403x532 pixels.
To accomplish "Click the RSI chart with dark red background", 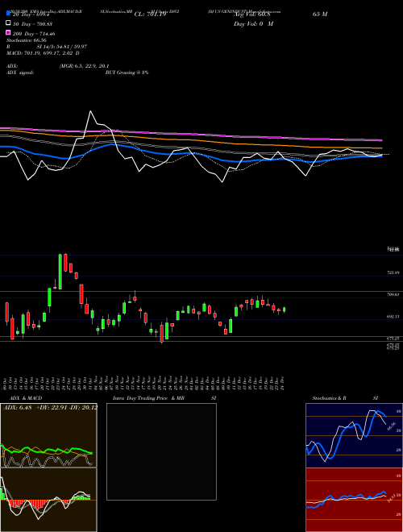I will point(354,500).
